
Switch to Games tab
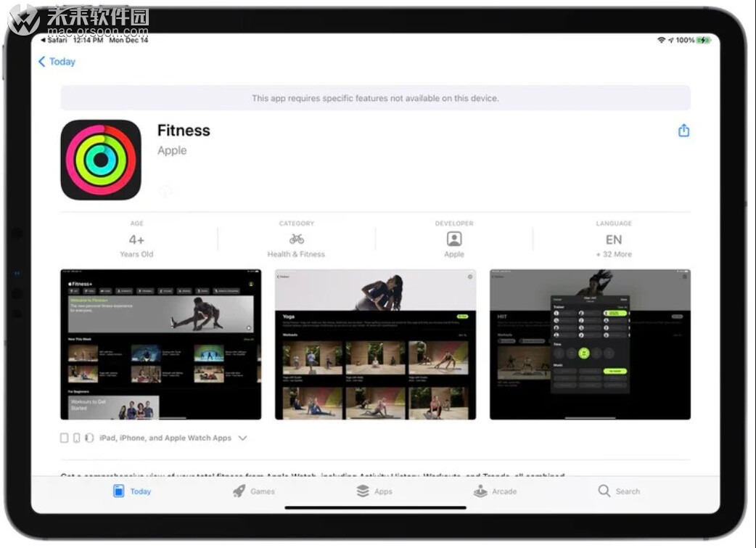pyautogui.click(x=254, y=491)
